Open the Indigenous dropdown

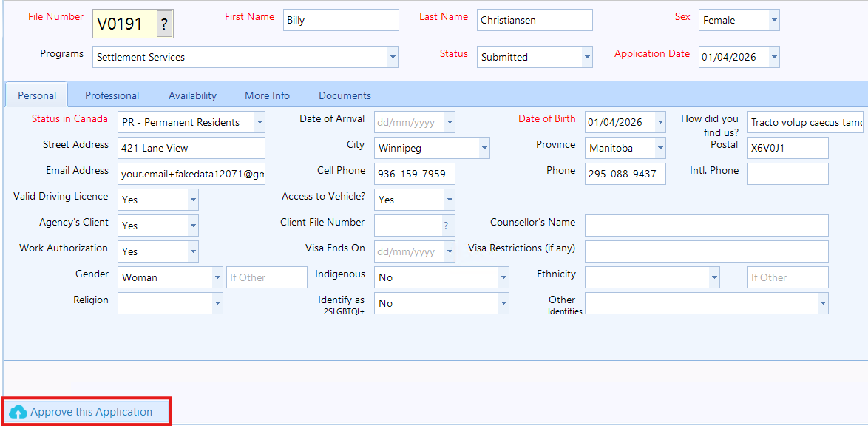pyautogui.click(x=503, y=277)
